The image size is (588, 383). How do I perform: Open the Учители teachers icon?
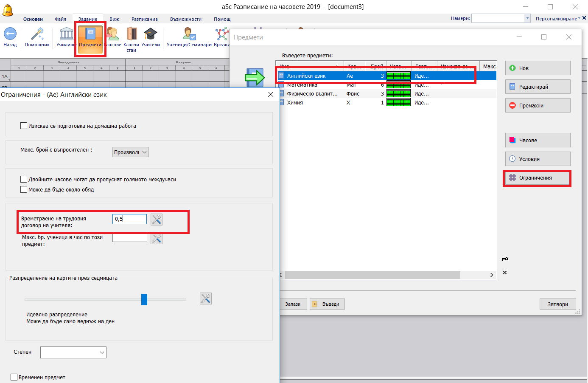[x=150, y=34]
